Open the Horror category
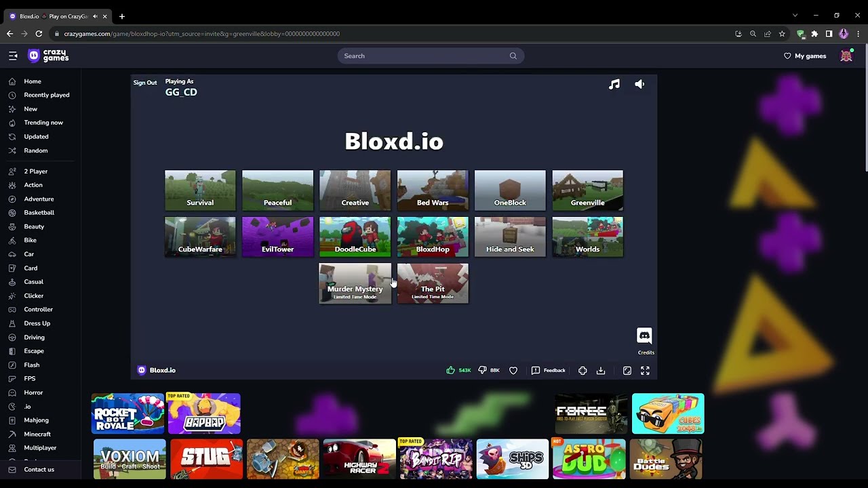The width and height of the screenshot is (868, 488). (33, 392)
